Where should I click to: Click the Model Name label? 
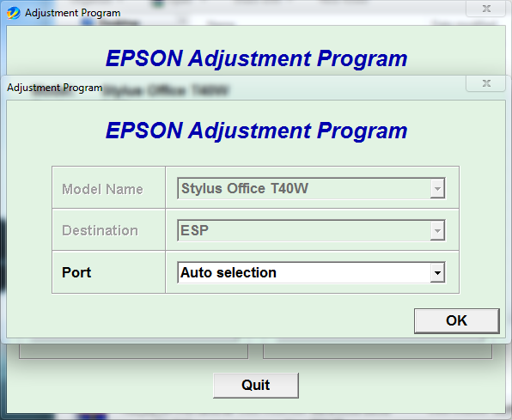pyautogui.click(x=102, y=189)
